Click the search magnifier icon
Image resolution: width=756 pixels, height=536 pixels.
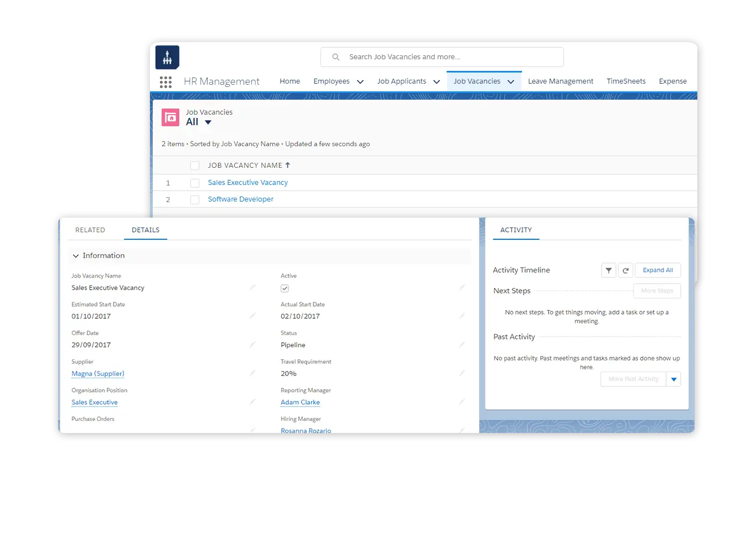(x=335, y=57)
